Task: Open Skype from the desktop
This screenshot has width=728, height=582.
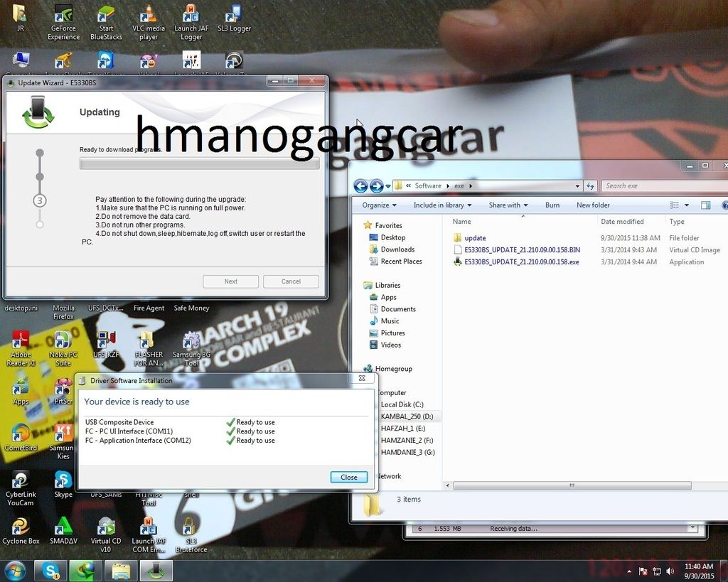Action: (x=63, y=482)
